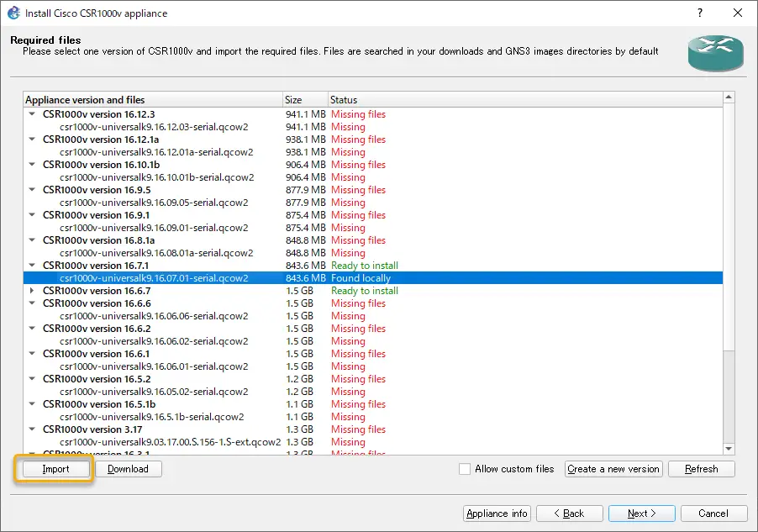Select csr1000v-universalk9.16.06.06-serial.qcow2 file
Image resolution: width=758 pixels, height=532 pixels.
(373, 316)
